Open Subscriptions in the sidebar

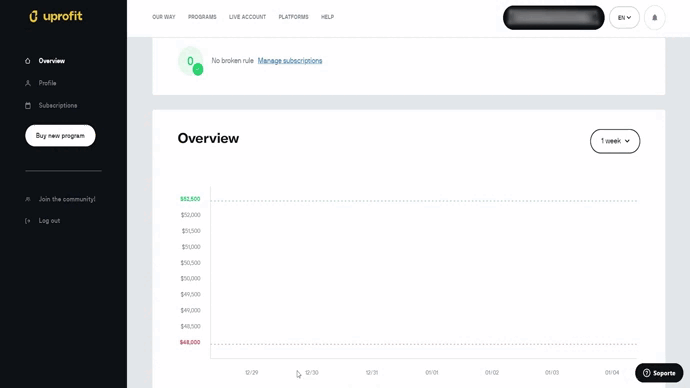tap(58, 106)
